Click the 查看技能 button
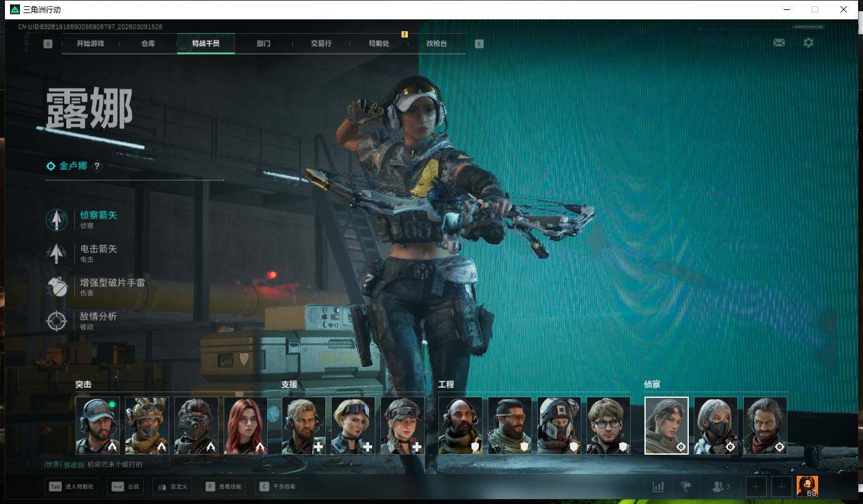Screen dimensions: 863x504 point(223,487)
